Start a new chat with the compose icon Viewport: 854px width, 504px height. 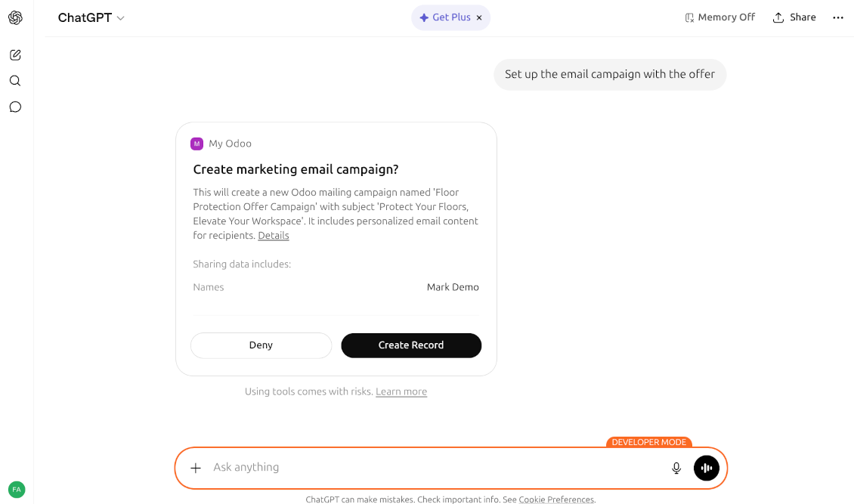(15, 54)
